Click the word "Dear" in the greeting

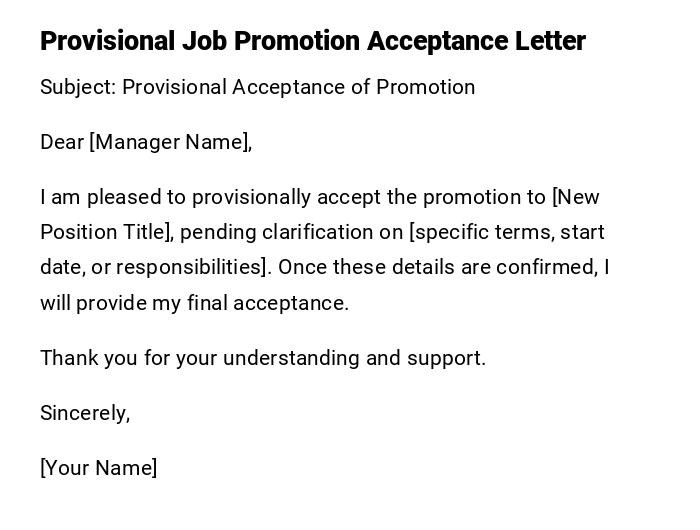tap(62, 142)
